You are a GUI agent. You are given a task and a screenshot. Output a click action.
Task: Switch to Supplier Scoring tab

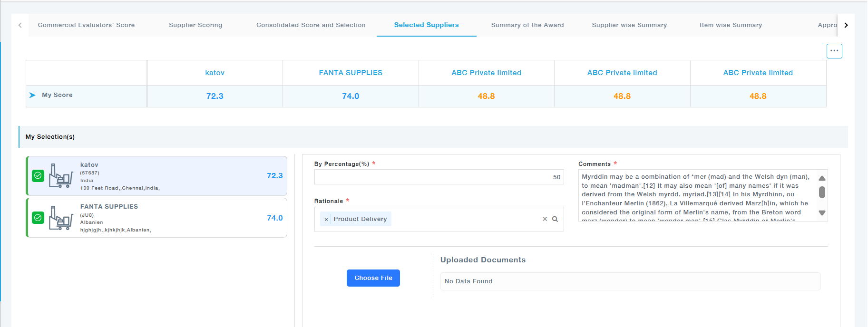click(195, 25)
